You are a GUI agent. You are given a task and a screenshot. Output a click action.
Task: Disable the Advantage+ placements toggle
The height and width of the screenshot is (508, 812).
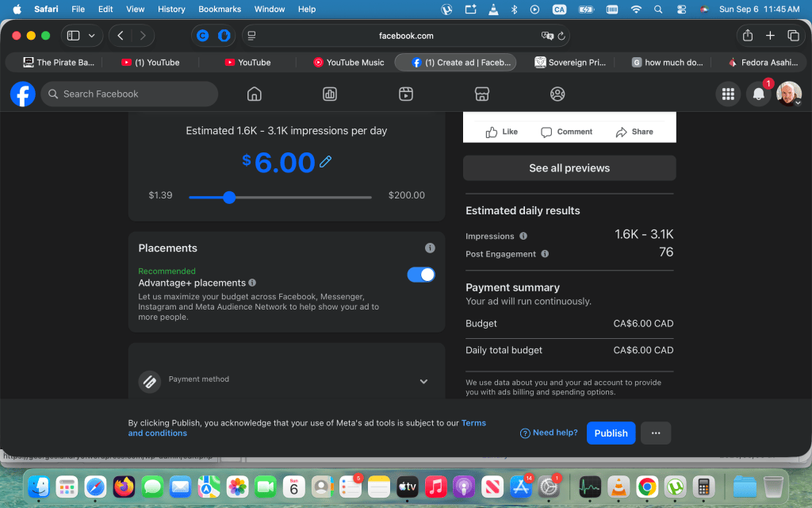pyautogui.click(x=421, y=275)
